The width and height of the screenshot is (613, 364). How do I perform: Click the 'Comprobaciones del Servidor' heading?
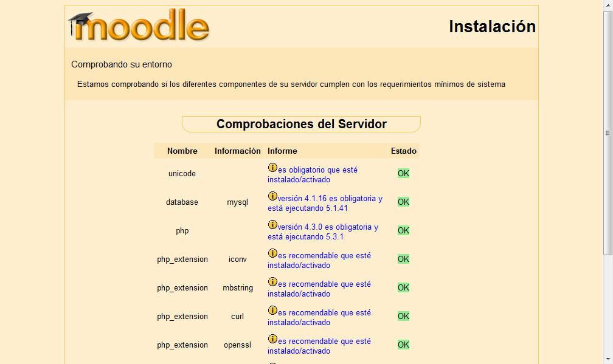[301, 124]
